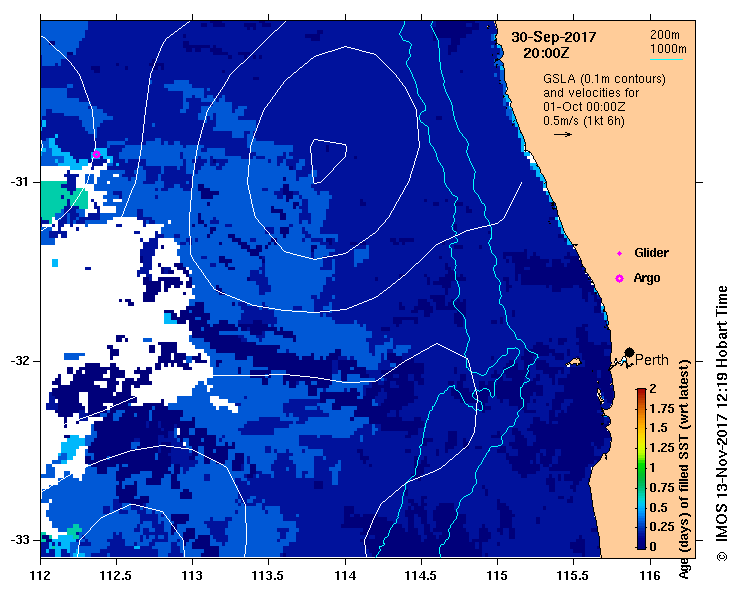Image resolution: width=739 pixels, height=592 pixels.
Task: Click the small island west of Perth
Action: coord(574,362)
